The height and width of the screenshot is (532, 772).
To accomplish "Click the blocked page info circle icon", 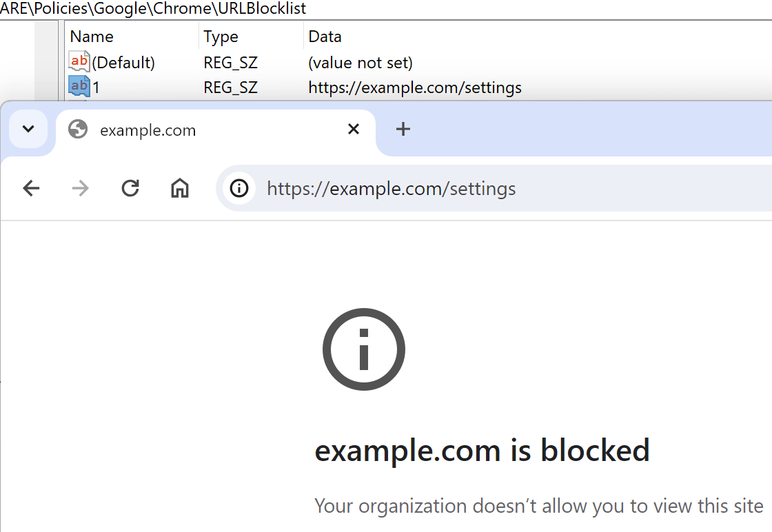I will pyautogui.click(x=364, y=349).
